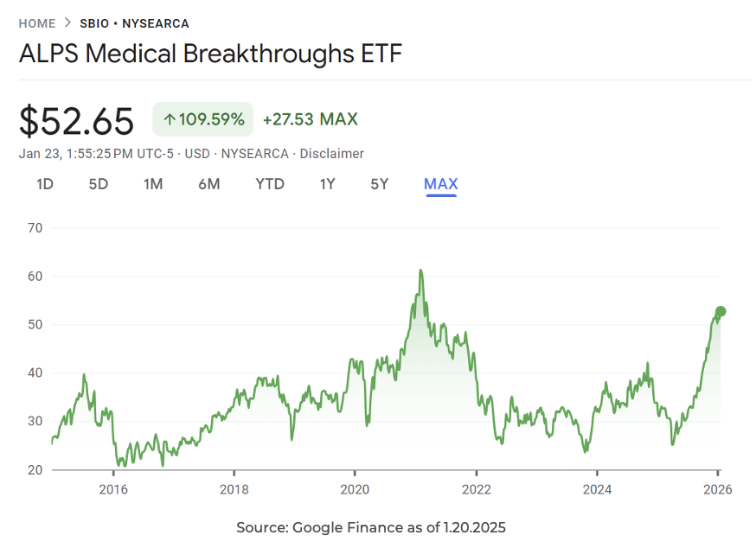
Task: Click the green endpoint dot on chart
Action: (720, 311)
